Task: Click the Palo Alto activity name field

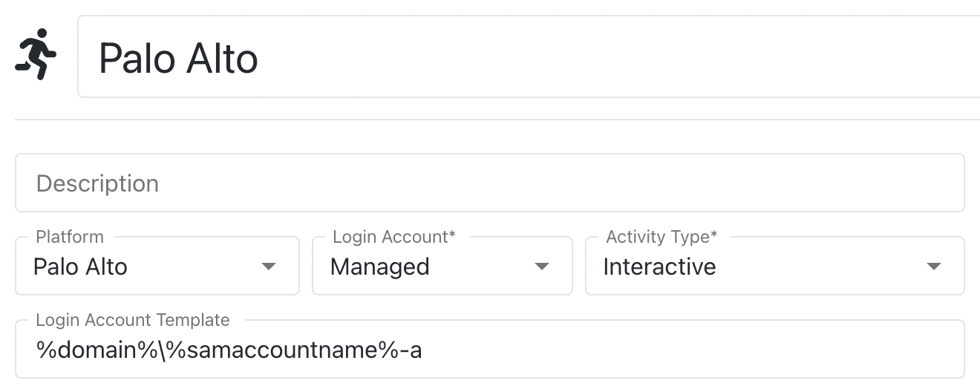Action: click(520, 57)
